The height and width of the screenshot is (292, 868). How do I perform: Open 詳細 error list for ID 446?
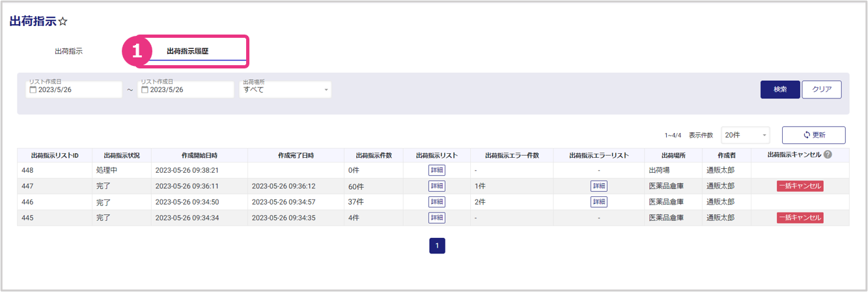598,202
